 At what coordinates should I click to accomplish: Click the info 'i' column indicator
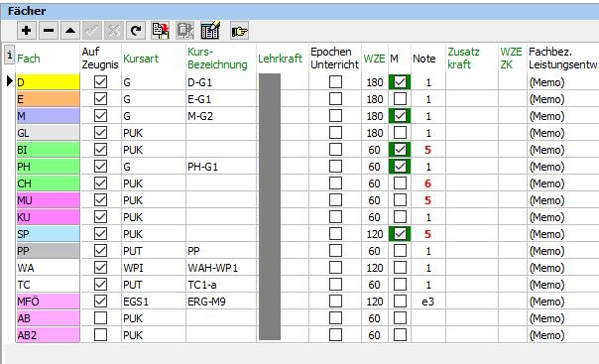tap(10, 54)
